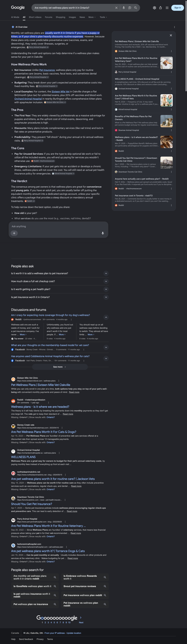Open Google apps grid icon

pos(167,8)
